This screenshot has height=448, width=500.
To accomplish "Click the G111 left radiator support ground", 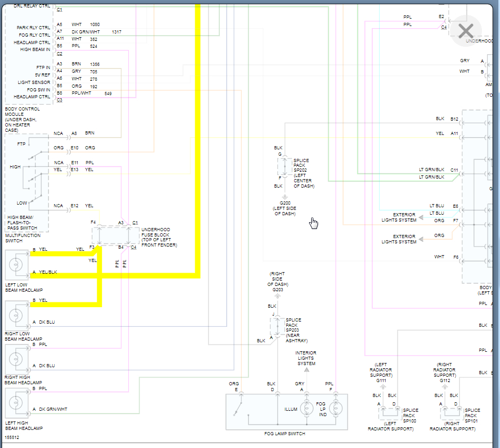I will 382,386.
